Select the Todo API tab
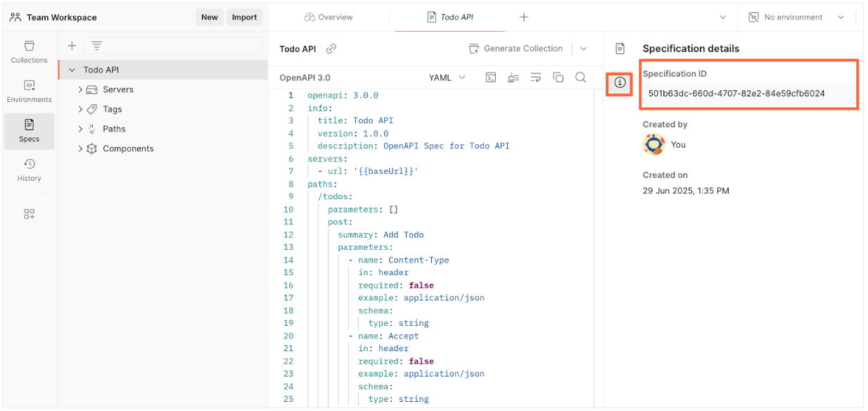 click(x=450, y=17)
